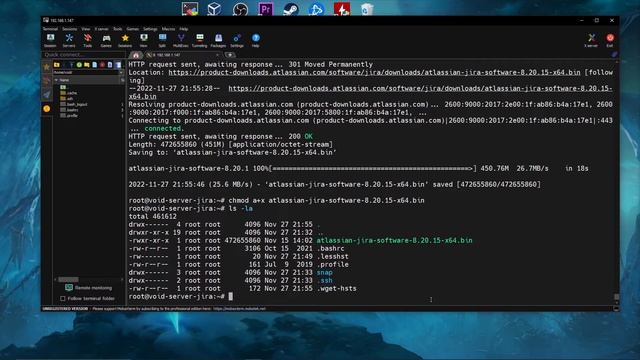Open OBS Studio from the desktop dock
This screenshot has height=360, width=640.
coord(240,9)
